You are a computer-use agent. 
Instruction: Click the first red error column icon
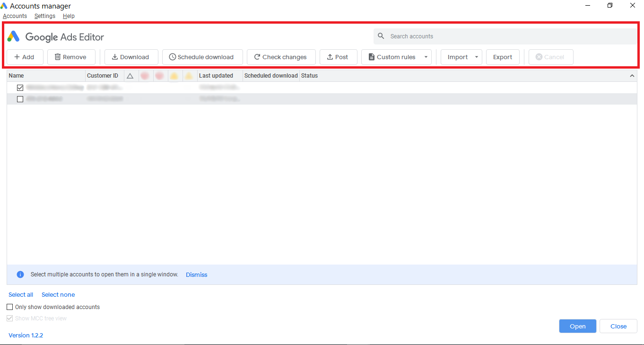[x=145, y=76]
